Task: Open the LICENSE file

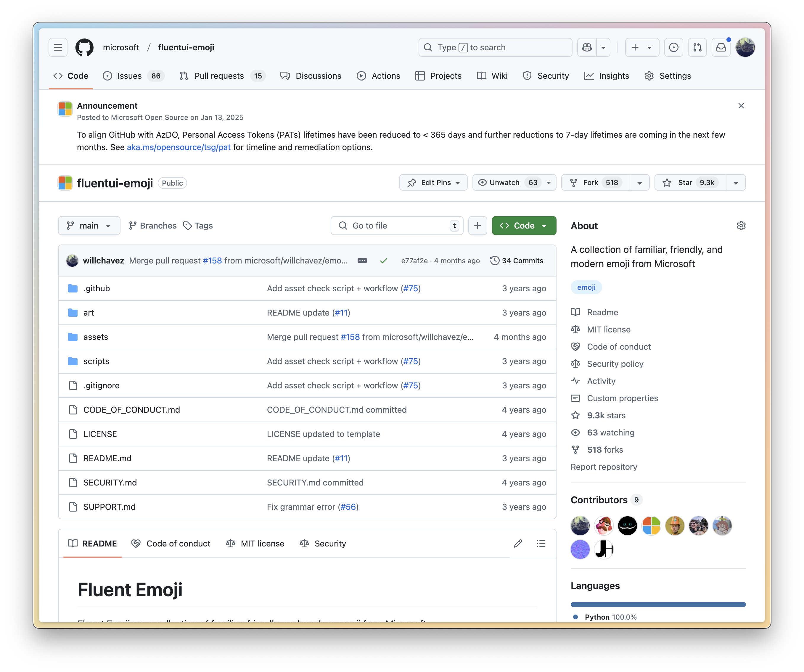Action: coord(100,434)
